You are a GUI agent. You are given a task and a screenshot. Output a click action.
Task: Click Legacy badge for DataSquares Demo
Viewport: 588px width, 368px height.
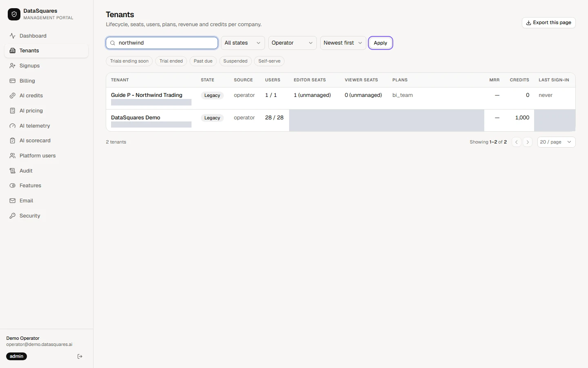coord(212,118)
